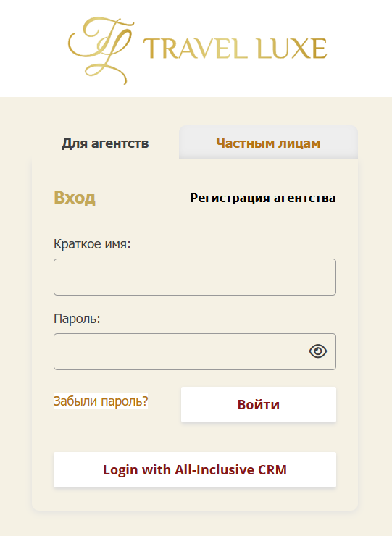Image resolution: width=392 pixels, height=536 pixels.
Task: Open the Регистрация агентства link
Action: tap(263, 198)
